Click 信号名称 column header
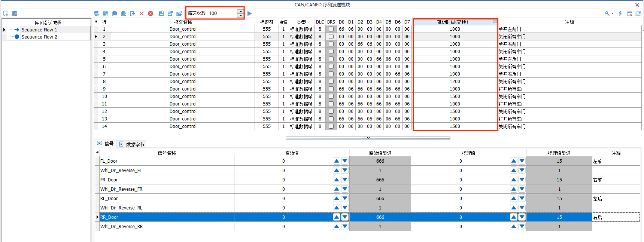644x242 pixels. 167,153
